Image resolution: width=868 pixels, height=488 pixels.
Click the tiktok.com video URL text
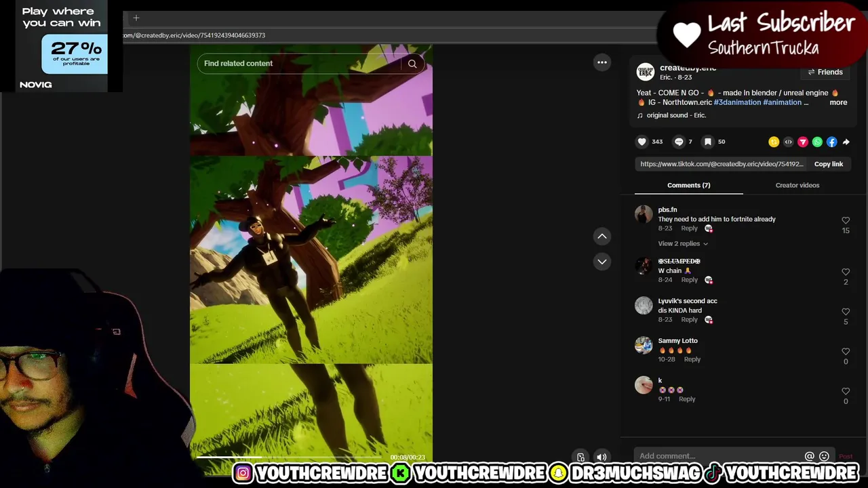click(x=722, y=164)
